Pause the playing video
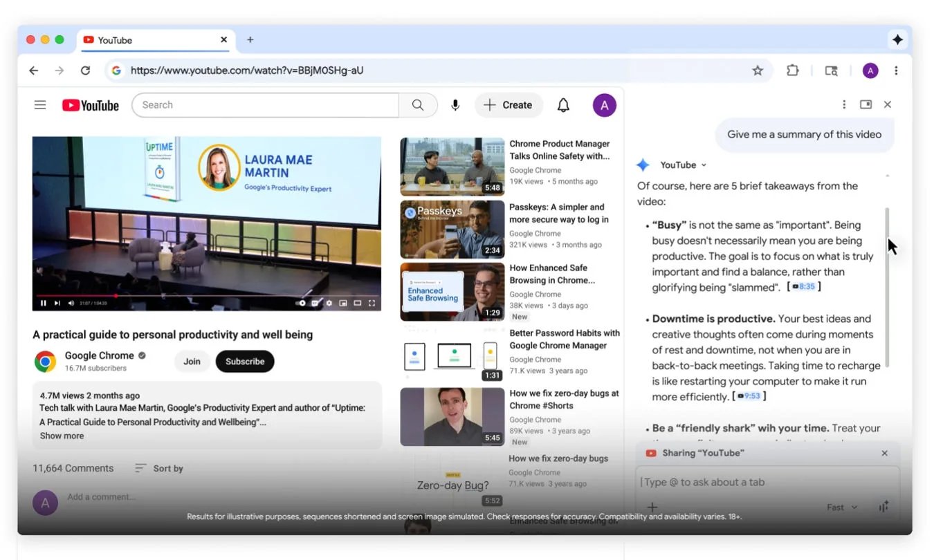 43,303
